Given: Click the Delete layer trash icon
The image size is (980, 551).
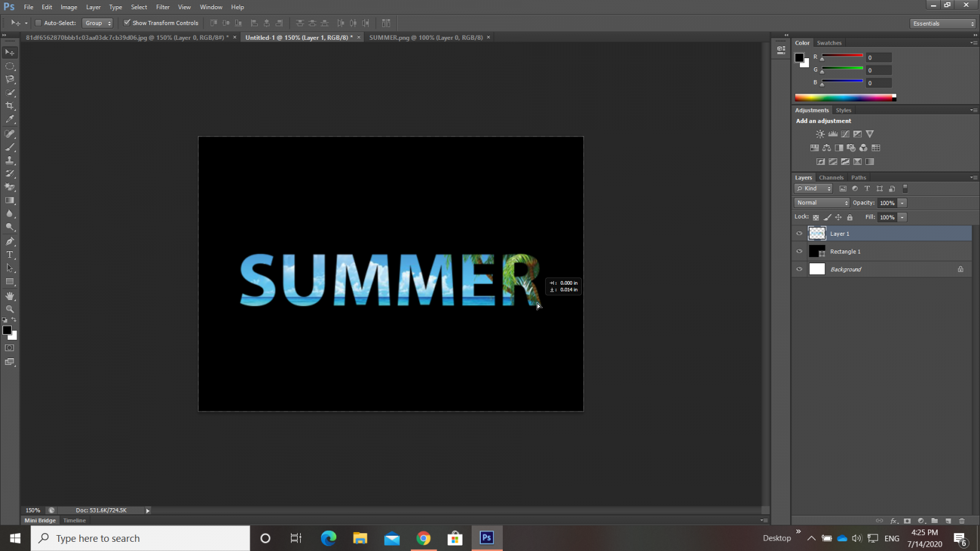Looking at the screenshot, I should [962, 521].
